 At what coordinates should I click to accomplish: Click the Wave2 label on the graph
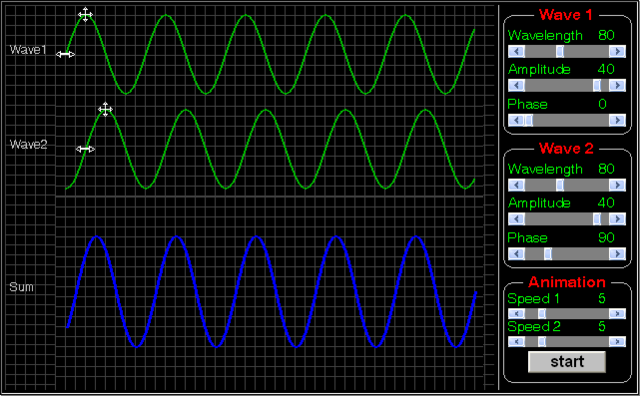click(x=29, y=145)
